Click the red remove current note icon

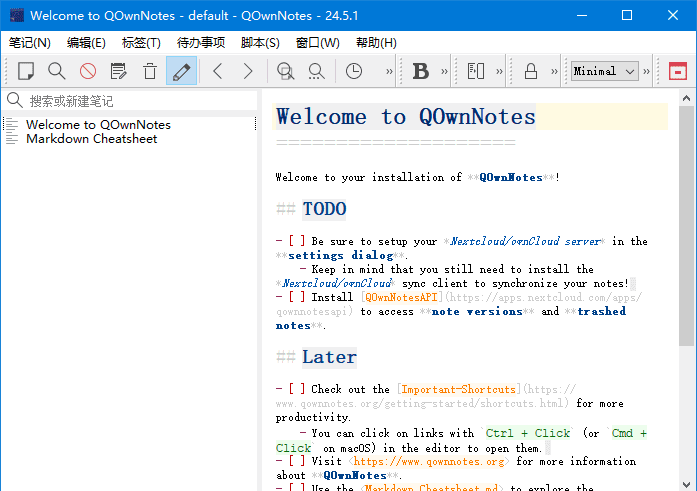[88, 71]
